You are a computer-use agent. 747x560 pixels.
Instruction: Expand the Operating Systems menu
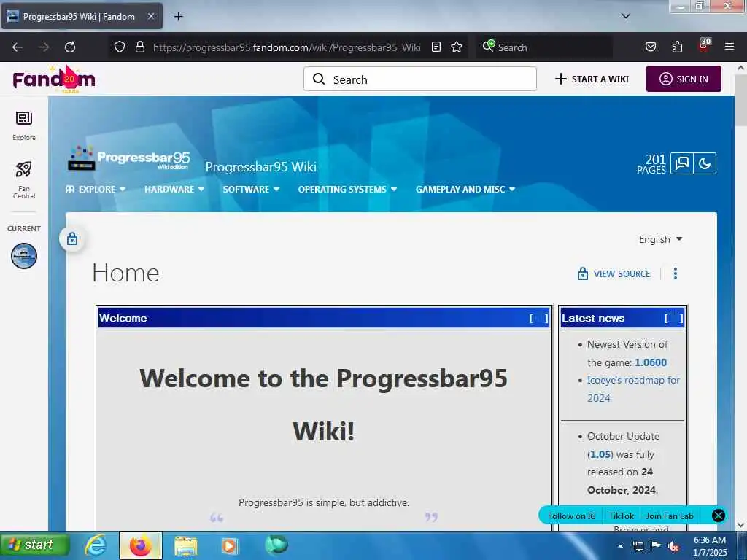(x=347, y=189)
